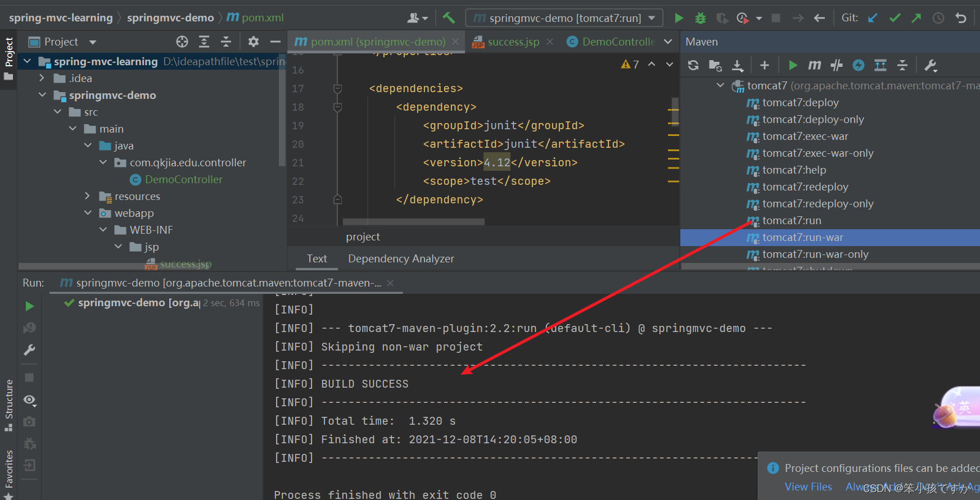Rerun the build in Run panel

[30, 306]
